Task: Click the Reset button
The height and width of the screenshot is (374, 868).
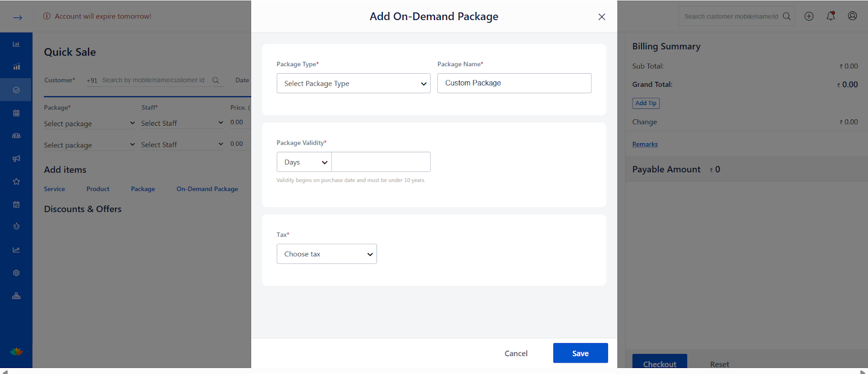Action: (x=719, y=364)
